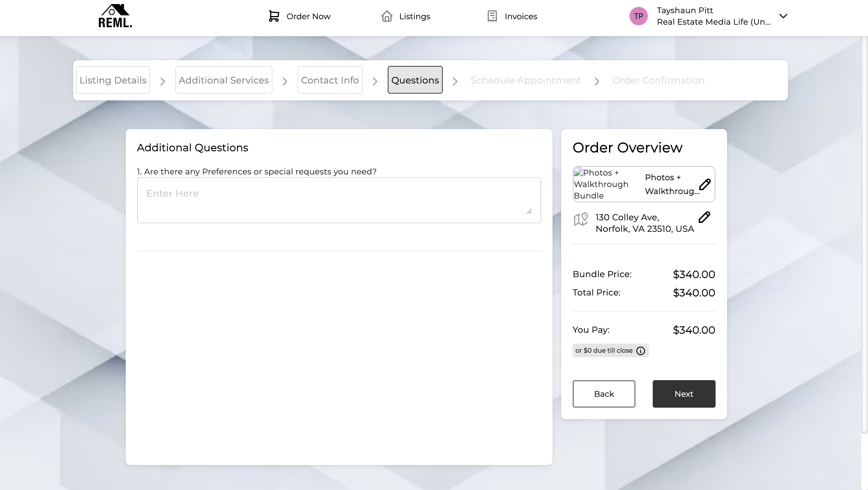Click the textarea resize handle
Viewport: 868px width, 490px height.
pos(529,211)
